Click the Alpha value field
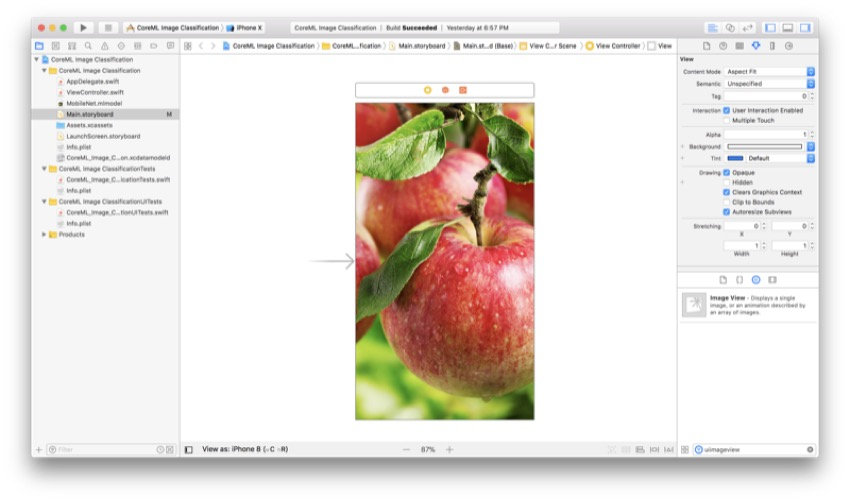This screenshot has height=501, width=850. (766, 134)
